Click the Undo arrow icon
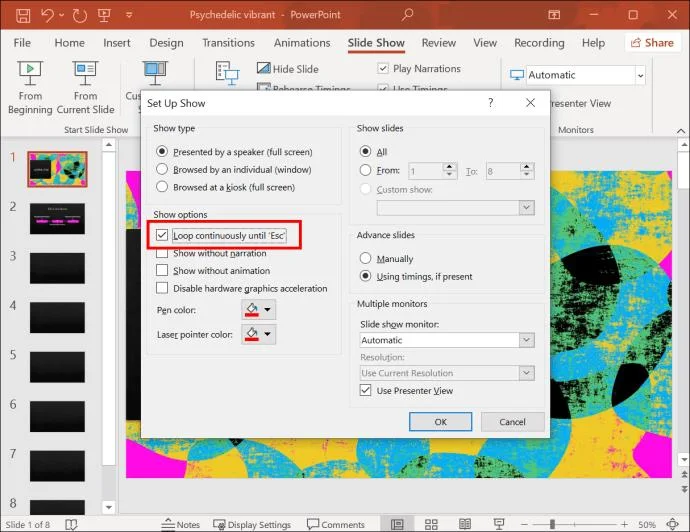 (x=48, y=15)
